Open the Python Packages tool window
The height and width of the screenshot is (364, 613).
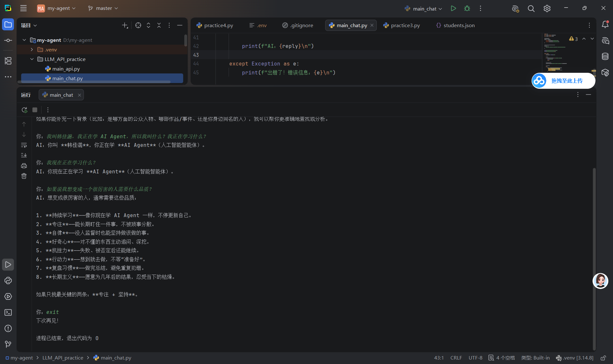pos(8,281)
